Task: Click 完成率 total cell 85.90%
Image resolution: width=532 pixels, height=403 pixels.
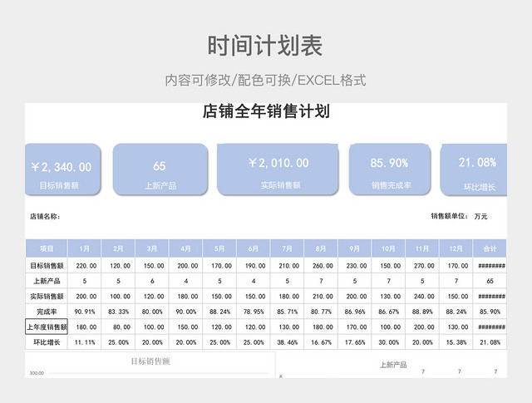Action: click(490, 312)
